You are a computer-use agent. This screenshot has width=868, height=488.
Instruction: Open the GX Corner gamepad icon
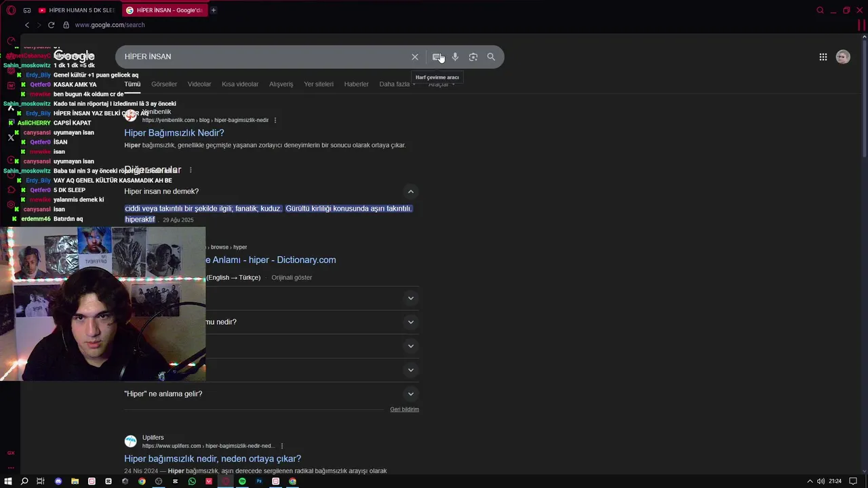click(27, 10)
